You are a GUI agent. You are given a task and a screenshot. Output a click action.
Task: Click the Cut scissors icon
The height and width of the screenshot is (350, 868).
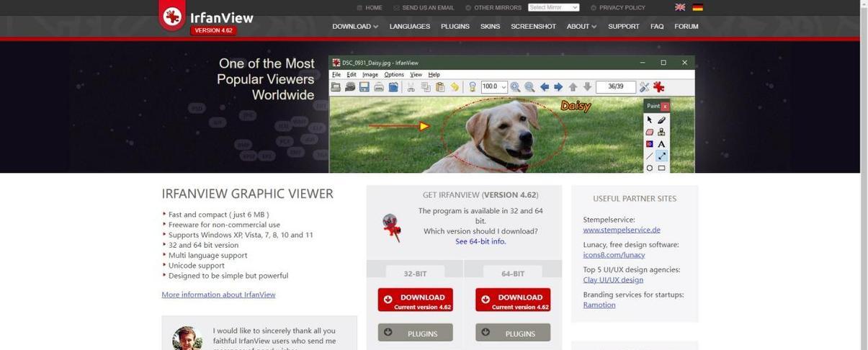tap(411, 86)
